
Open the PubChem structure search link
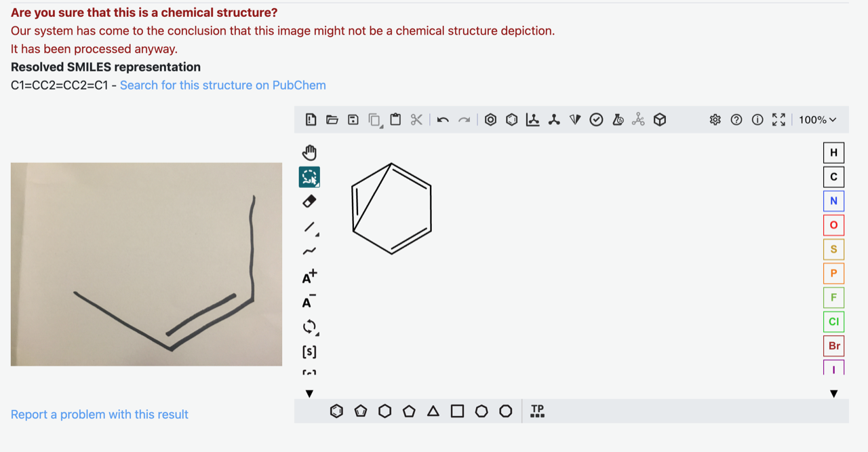(x=222, y=85)
